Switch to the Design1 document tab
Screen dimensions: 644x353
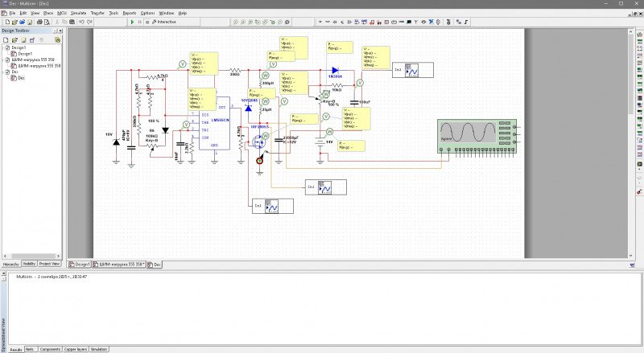[x=82, y=264]
